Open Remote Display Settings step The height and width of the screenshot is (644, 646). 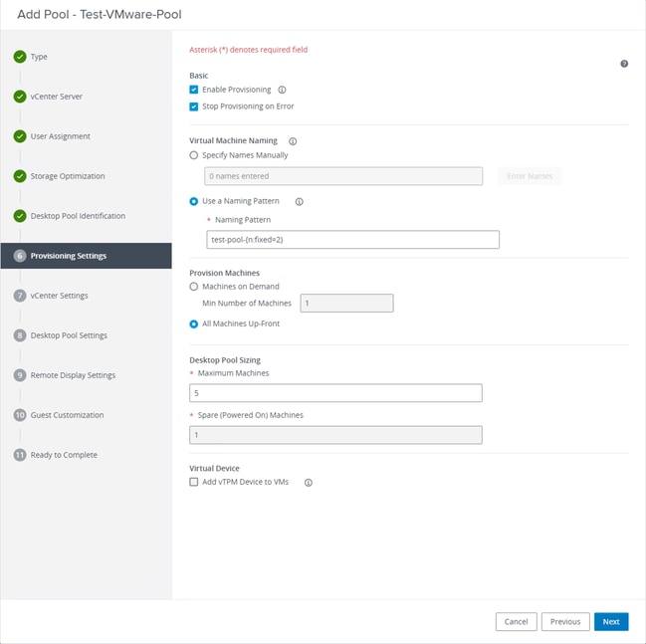pyautogui.click(x=73, y=375)
